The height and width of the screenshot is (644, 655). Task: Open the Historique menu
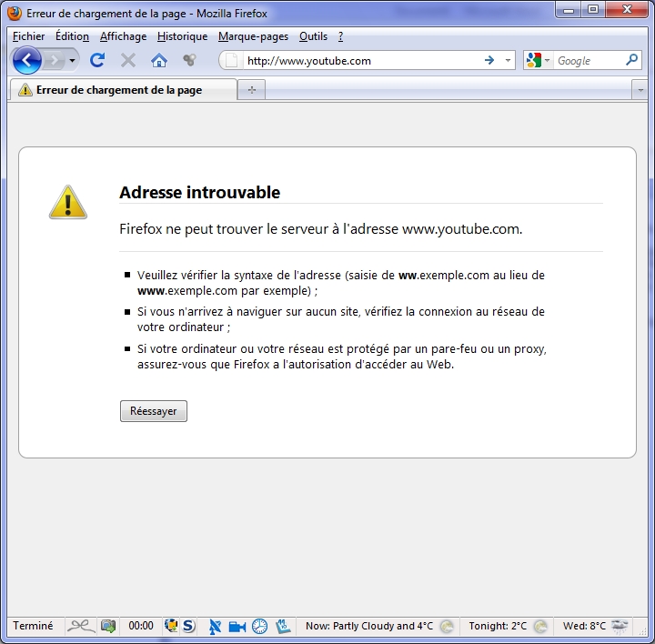click(183, 36)
